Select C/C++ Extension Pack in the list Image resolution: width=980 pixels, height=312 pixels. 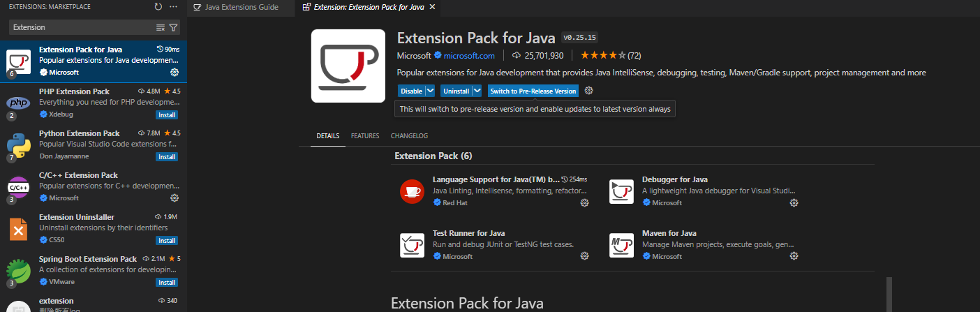tap(94, 186)
